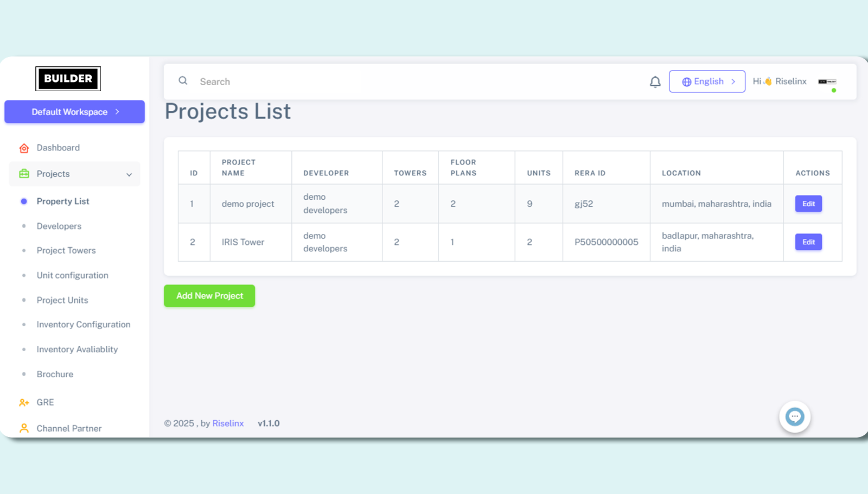Click the GRE add-user icon
Screen dimensions: 868x494
(24, 403)
